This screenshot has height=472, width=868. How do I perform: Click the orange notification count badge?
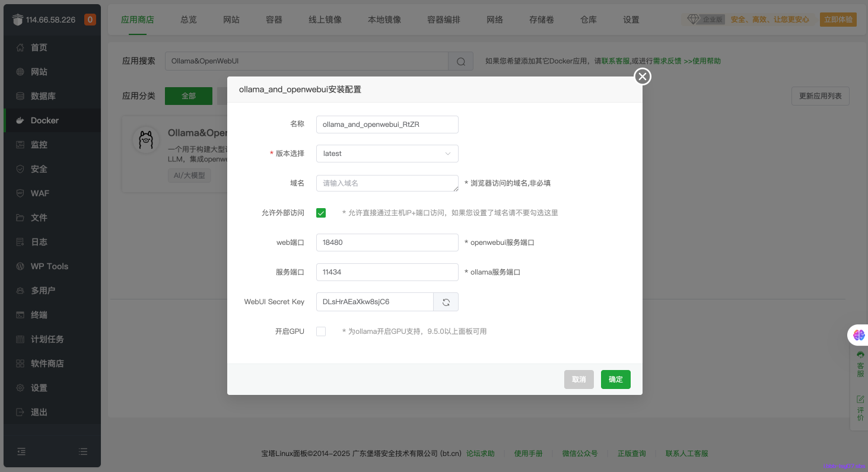(x=90, y=20)
